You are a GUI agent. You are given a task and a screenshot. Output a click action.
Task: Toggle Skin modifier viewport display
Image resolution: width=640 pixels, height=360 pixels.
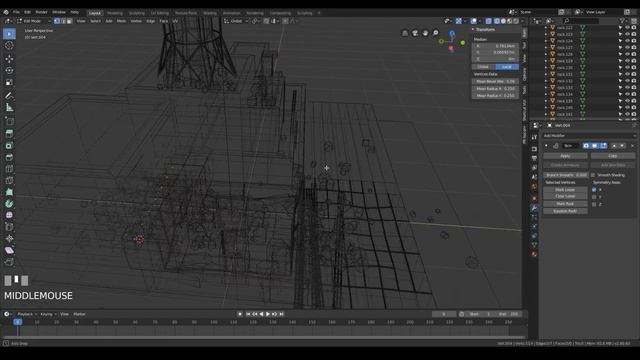tap(594, 146)
